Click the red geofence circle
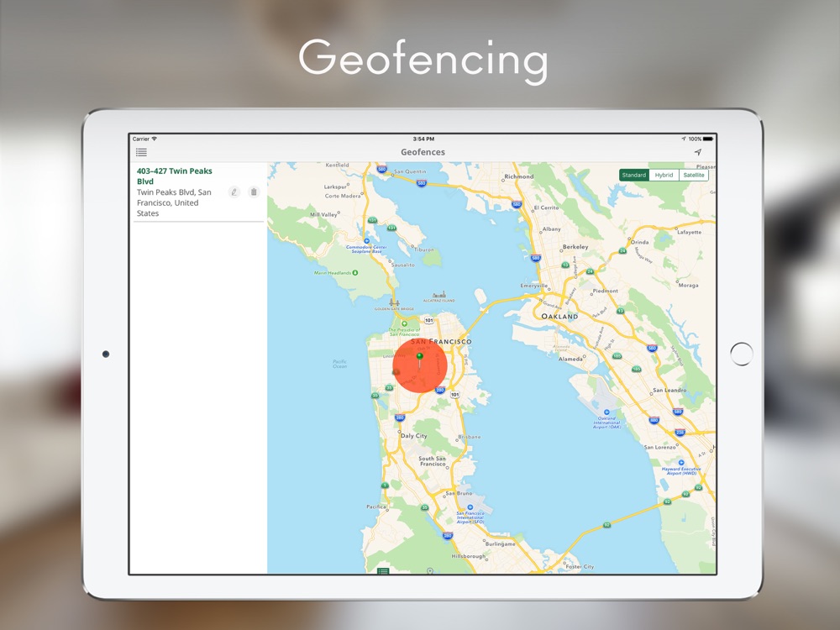 pyautogui.click(x=420, y=367)
